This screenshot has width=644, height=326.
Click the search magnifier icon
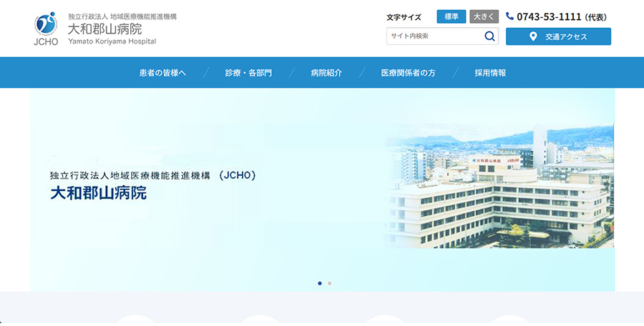(489, 36)
